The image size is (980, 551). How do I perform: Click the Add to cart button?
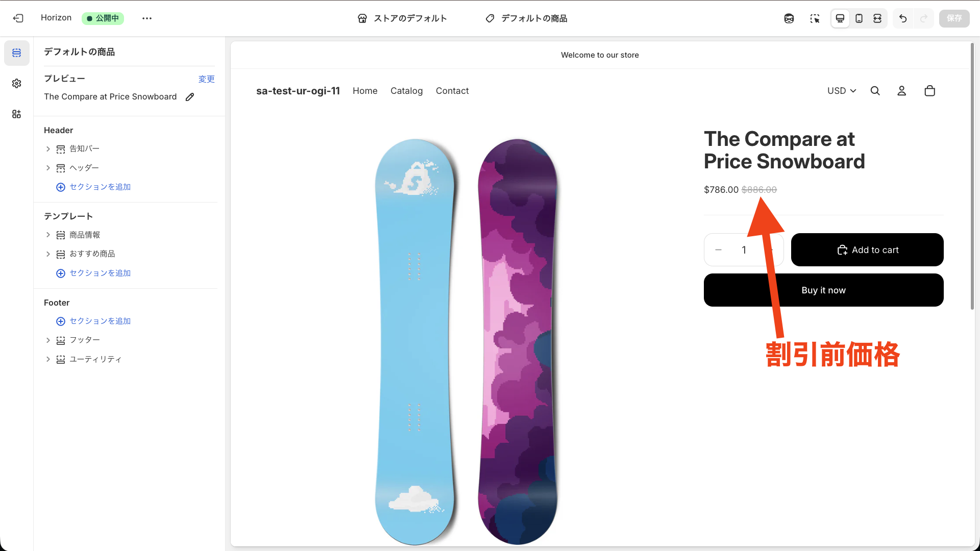[867, 249]
